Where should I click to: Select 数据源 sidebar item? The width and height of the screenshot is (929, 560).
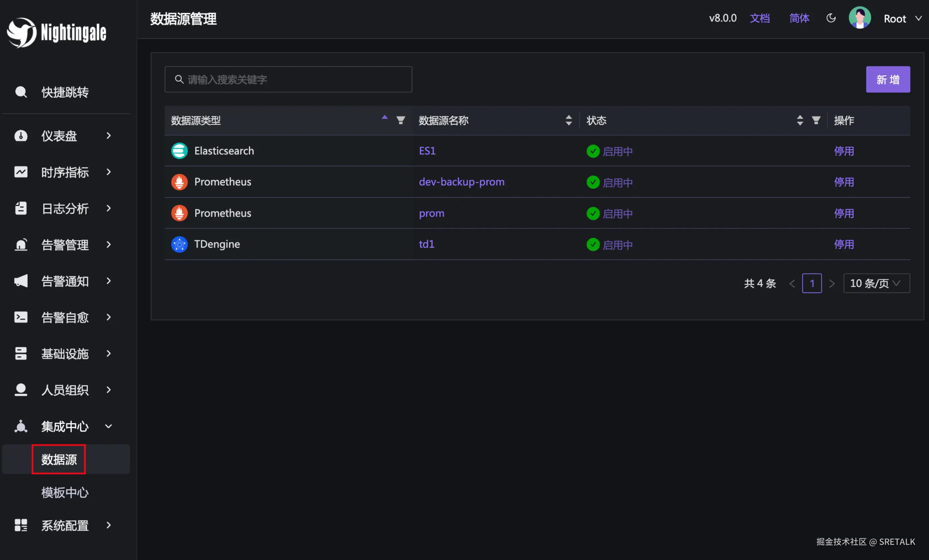click(x=59, y=459)
